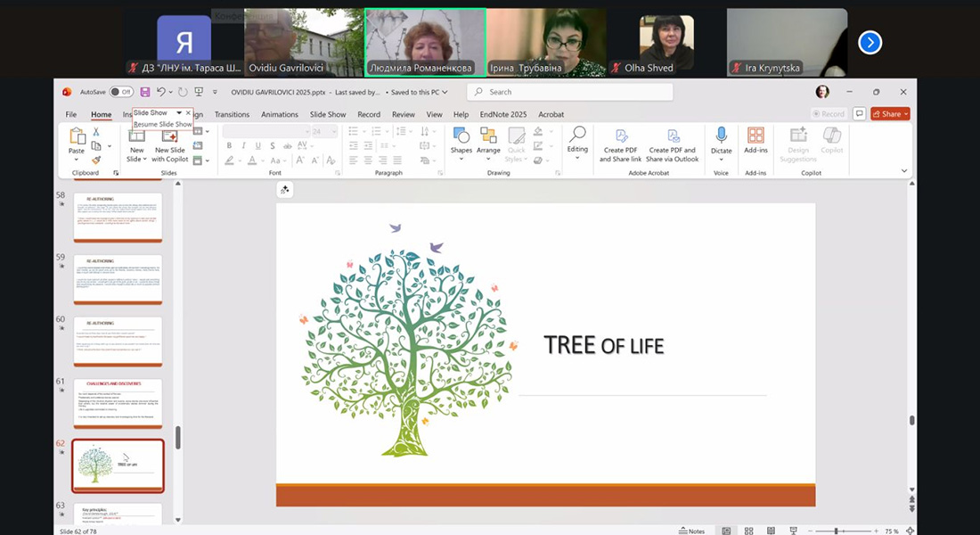Expand the Editing dropdown

(577, 141)
